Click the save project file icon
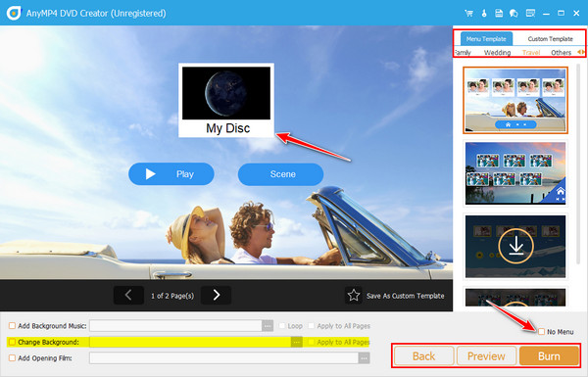This screenshot has height=377, width=588. 499,14
